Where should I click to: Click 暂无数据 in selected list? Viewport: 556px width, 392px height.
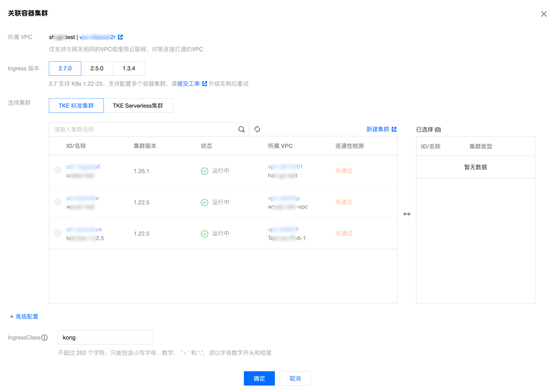coord(475,167)
